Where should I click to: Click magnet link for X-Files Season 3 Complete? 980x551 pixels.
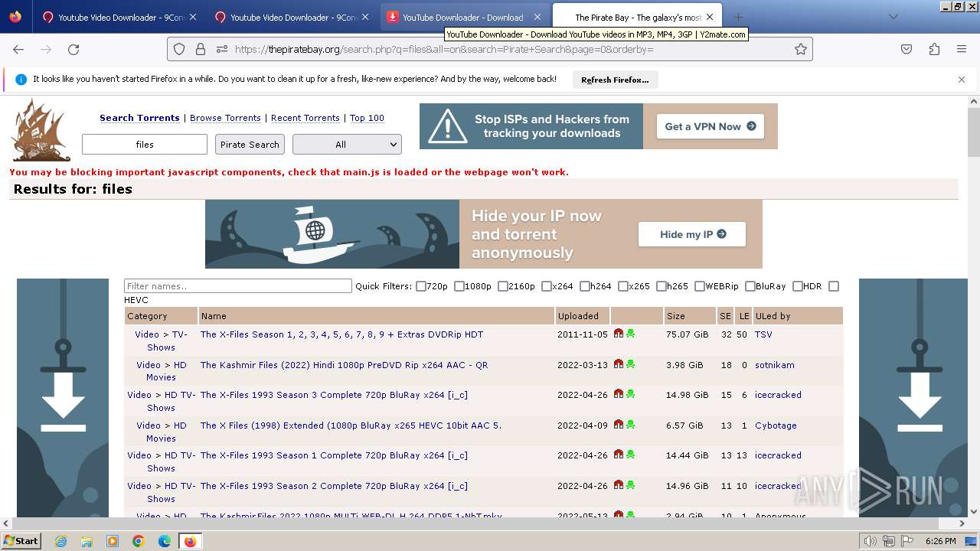(619, 394)
